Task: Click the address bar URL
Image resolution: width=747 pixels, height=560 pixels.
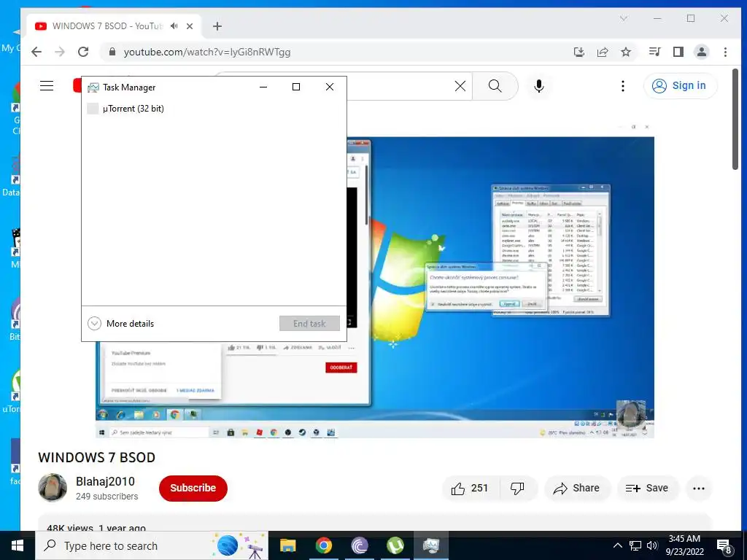Action: pos(206,52)
